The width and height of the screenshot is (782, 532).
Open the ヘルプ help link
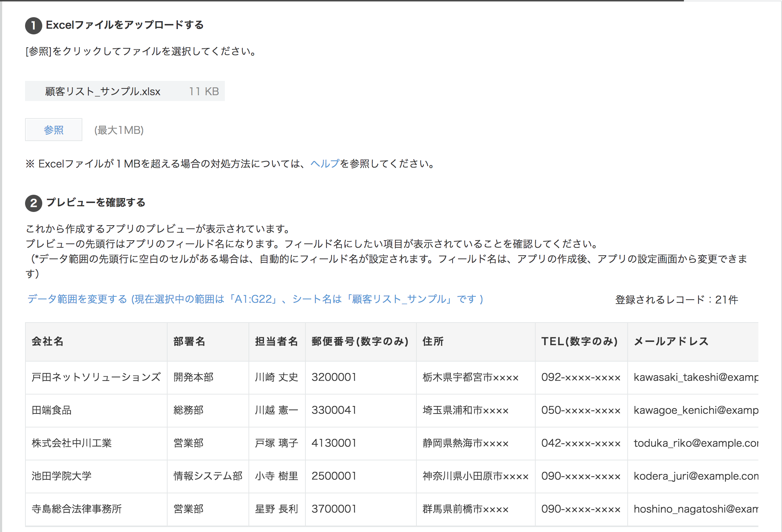(x=325, y=164)
